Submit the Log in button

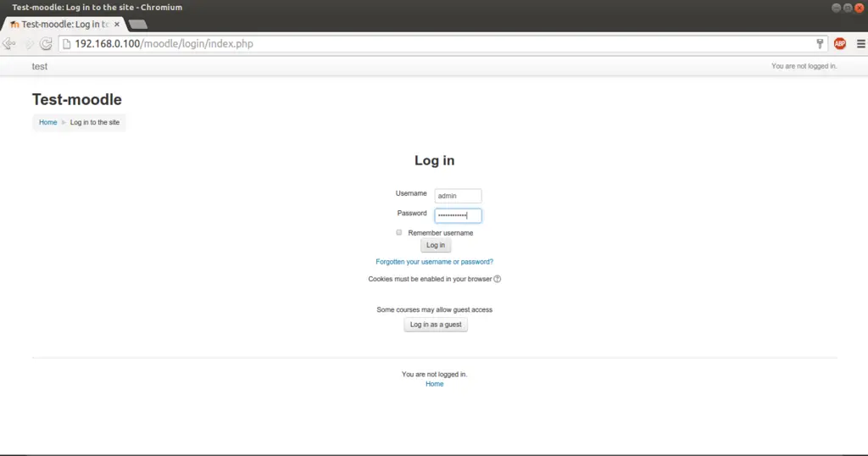click(x=436, y=245)
